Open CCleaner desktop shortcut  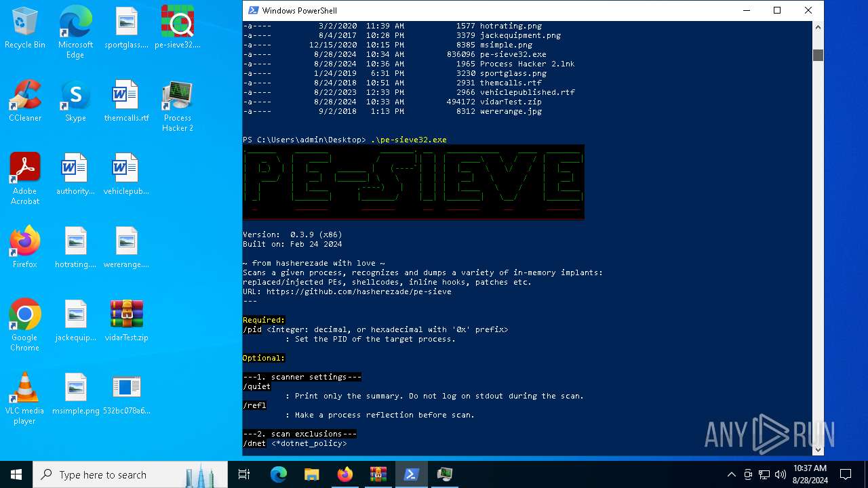(24, 101)
